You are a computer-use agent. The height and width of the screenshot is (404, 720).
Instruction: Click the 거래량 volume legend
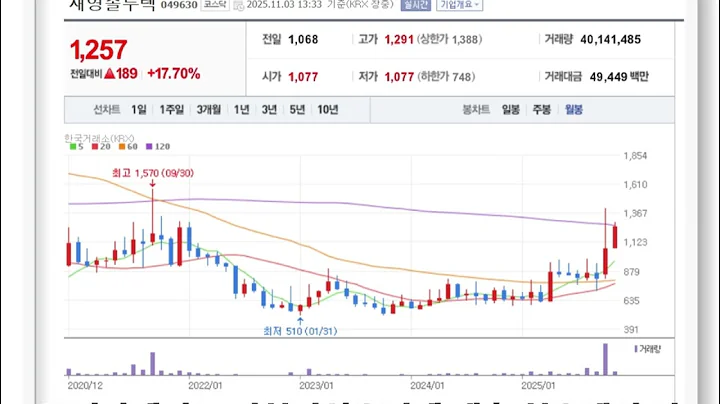coord(647,349)
